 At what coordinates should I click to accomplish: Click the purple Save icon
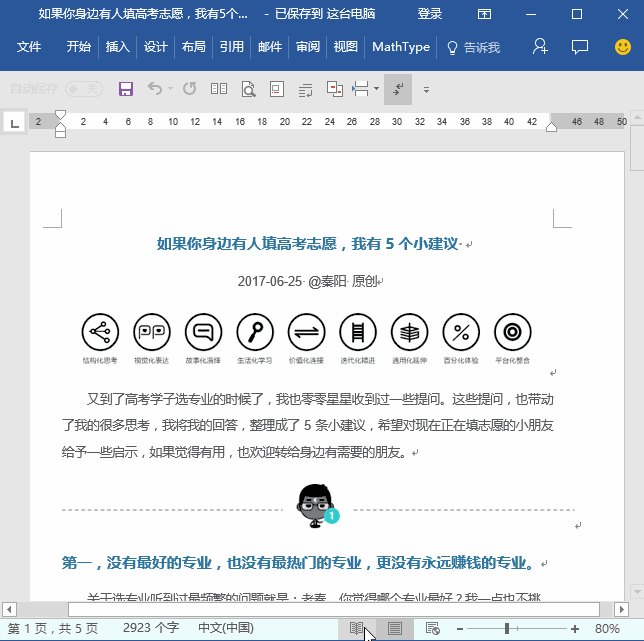click(126, 89)
